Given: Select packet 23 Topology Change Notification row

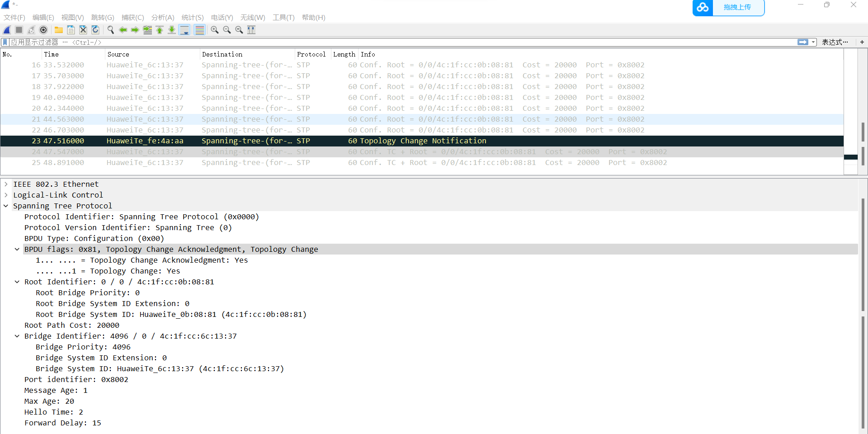Looking at the screenshot, I should (422, 141).
